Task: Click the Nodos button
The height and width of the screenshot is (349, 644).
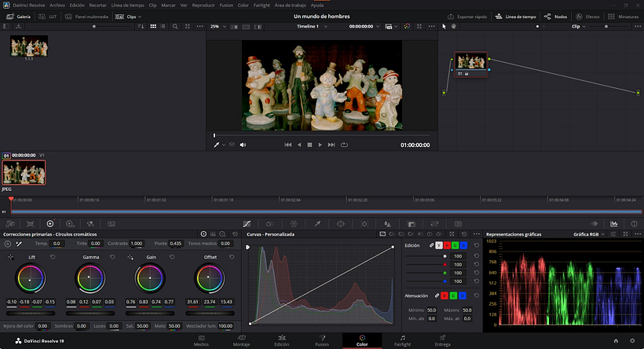Action: pyautogui.click(x=557, y=16)
